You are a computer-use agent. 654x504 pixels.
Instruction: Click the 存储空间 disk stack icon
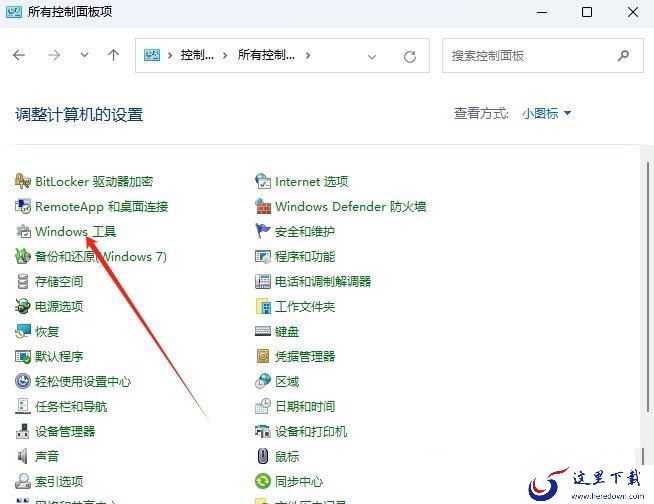(23, 282)
